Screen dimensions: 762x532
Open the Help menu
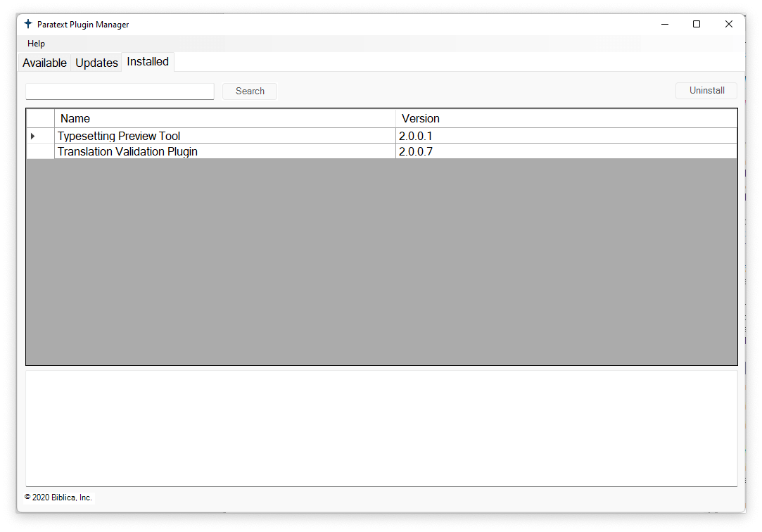(x=36, y=43)
